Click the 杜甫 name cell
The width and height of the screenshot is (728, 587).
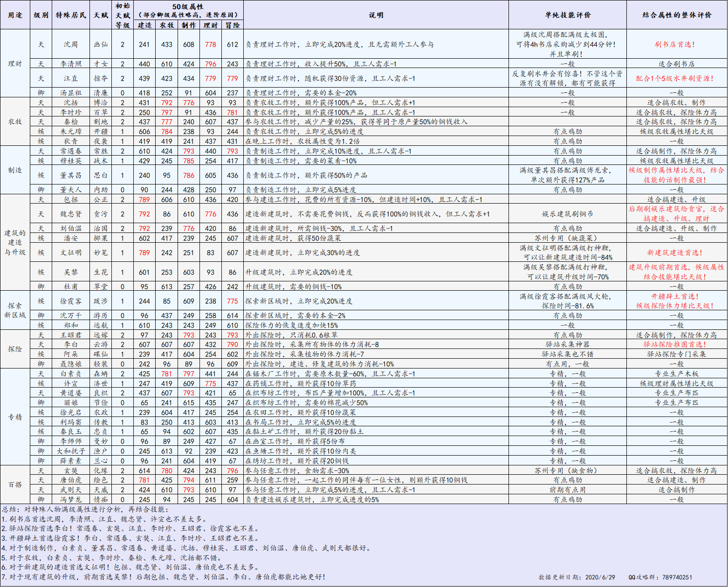[x=71, y=287]
